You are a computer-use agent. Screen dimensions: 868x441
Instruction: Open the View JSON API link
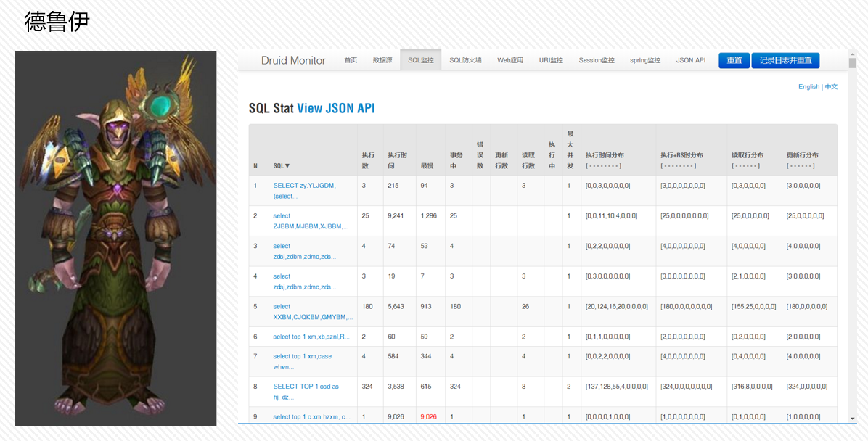tap(336, 109)
